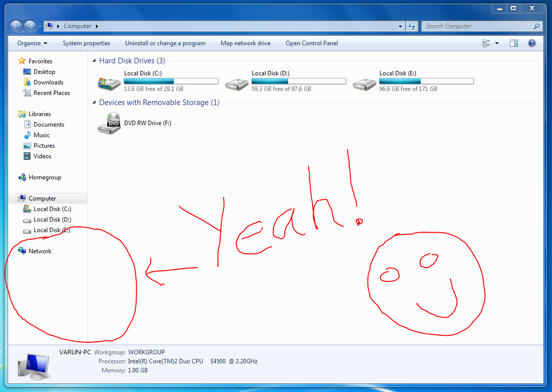This screenshot has width=552, height=392.
Task: Click the VARUN-PC name in details pane
Action: (x=74, y=352)
